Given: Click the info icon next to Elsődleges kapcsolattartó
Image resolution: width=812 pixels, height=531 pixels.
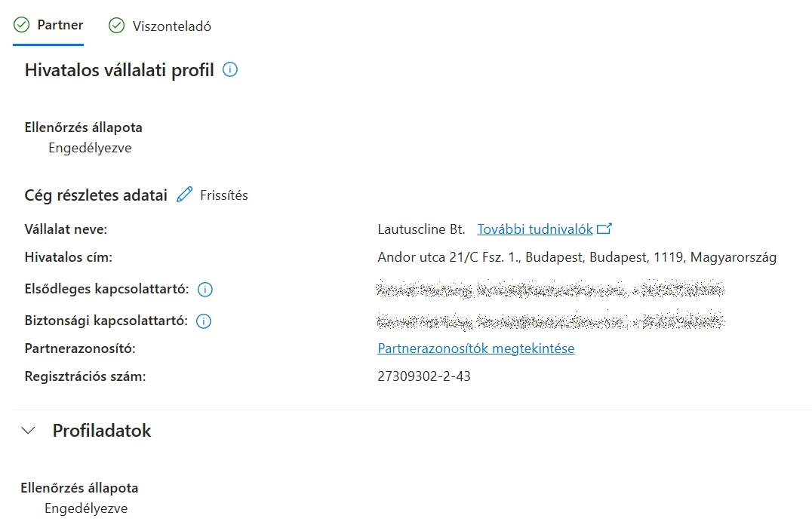Looking at the screenshot, I should coord(205,290).
